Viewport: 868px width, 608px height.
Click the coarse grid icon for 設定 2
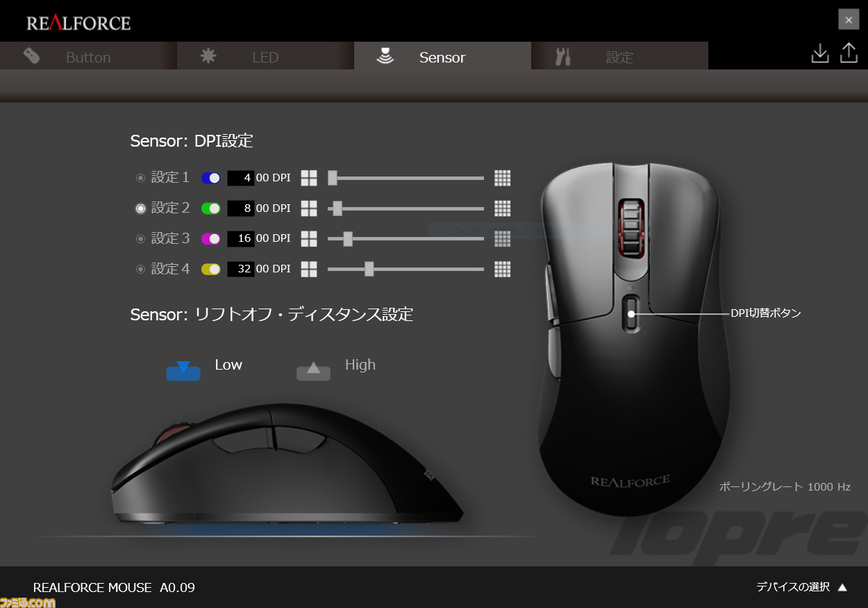coord(309,208)
